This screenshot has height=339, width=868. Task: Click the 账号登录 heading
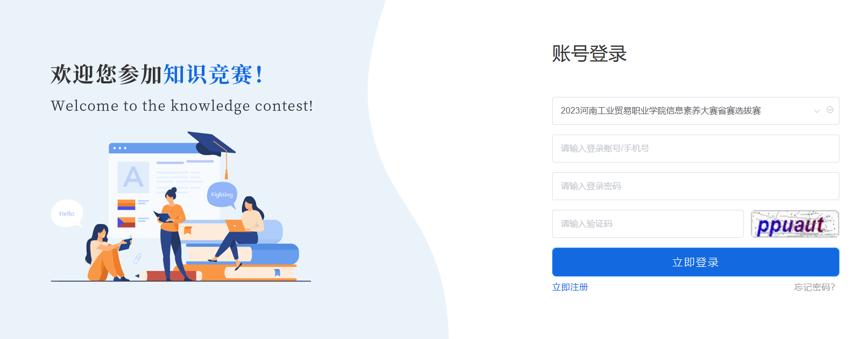[x=589, y=54]
